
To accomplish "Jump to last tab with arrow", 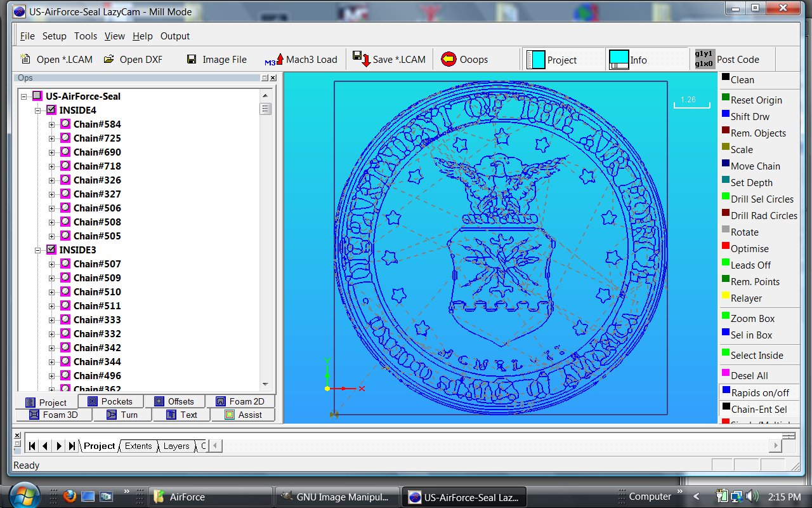I will coord(72,446).
